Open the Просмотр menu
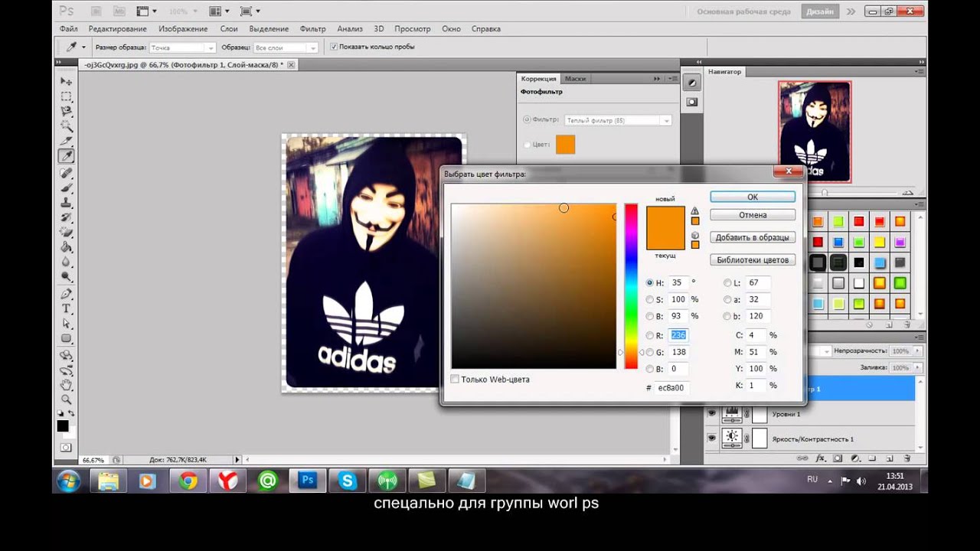The height and width of the screenshot is (551, 980). pyautogui.click(x=412, y=29)
